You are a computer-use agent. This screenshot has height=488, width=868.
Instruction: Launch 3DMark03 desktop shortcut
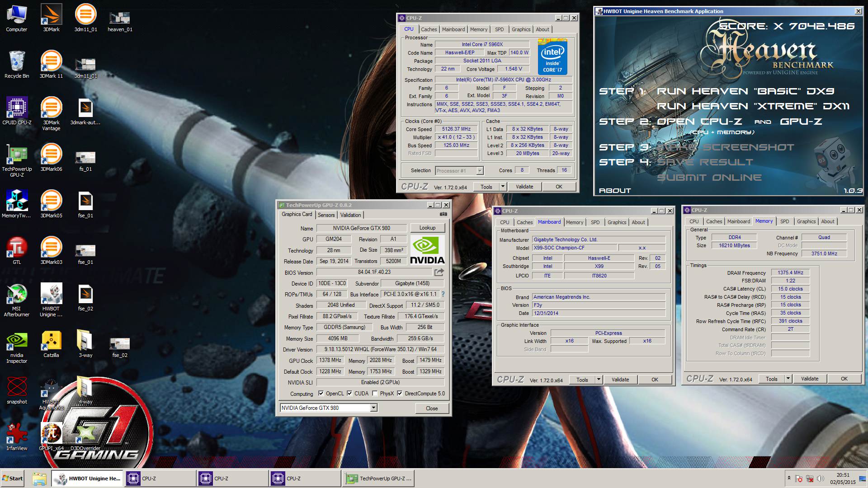pyautogui.click(x=51, y=251)
